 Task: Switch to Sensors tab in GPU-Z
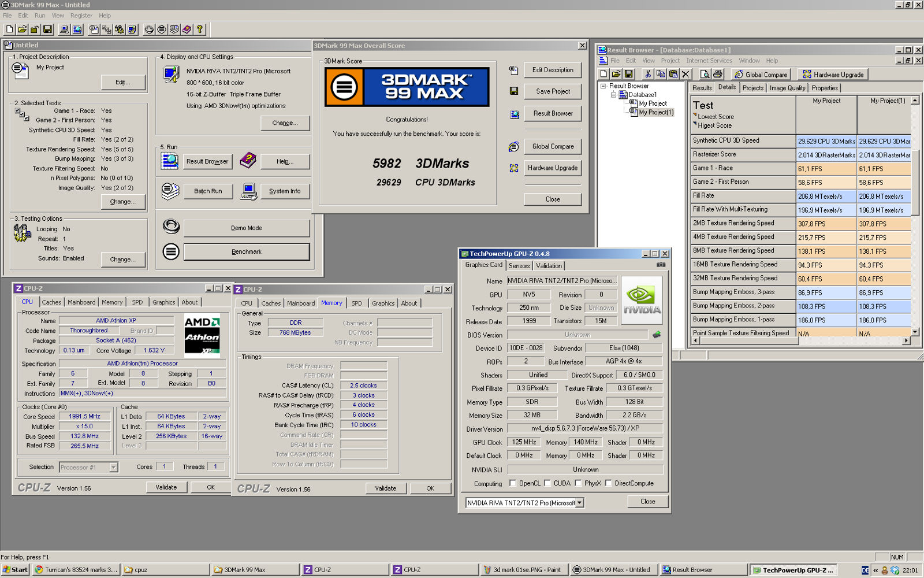click(519, 266)
